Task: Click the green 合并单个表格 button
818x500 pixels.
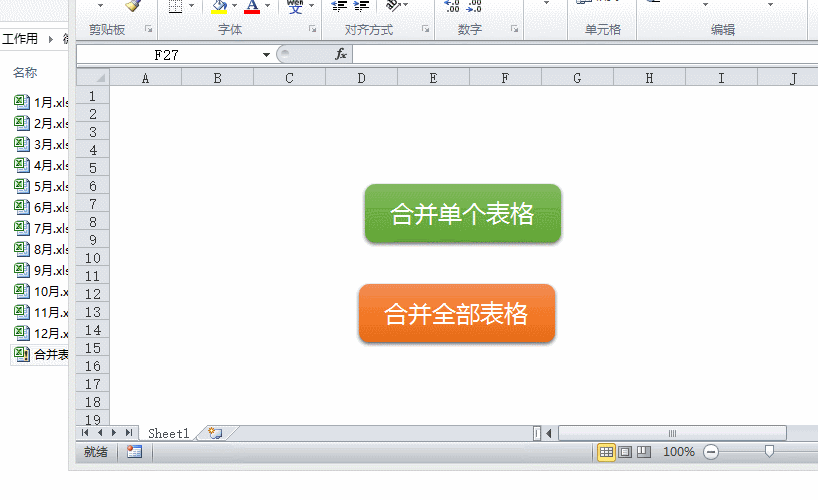Action: [x=462, y=213]
